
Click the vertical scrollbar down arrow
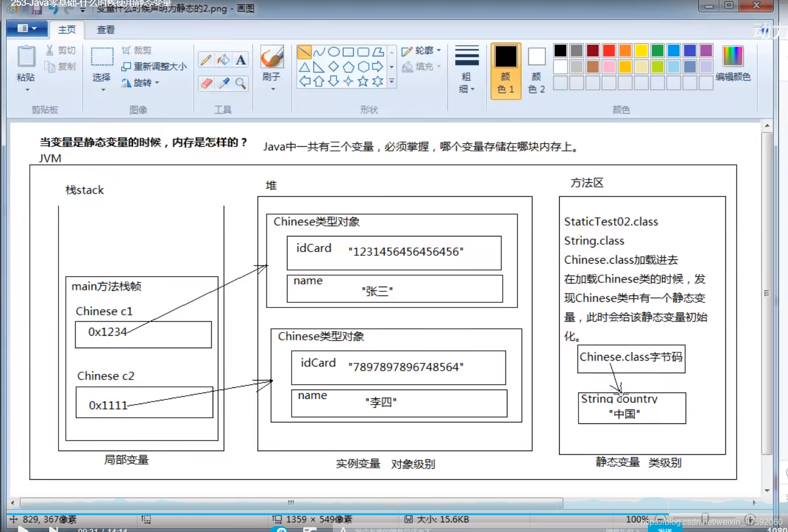pos(767,490)
